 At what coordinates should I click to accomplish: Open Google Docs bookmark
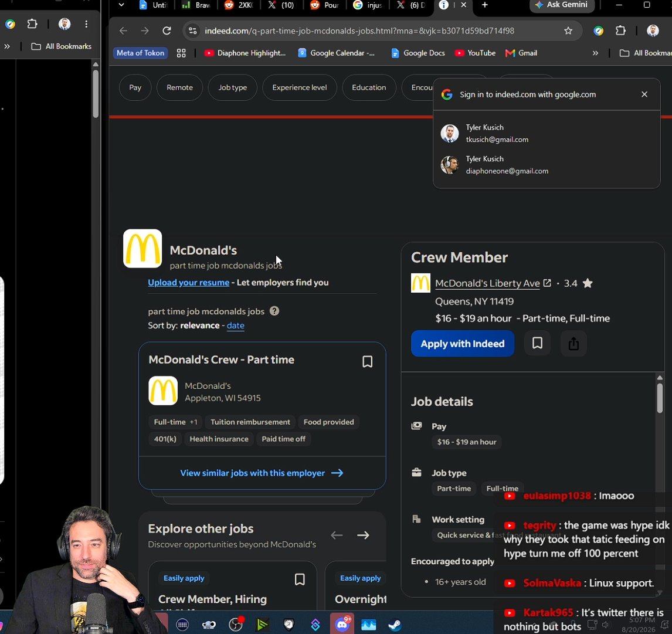418,53
